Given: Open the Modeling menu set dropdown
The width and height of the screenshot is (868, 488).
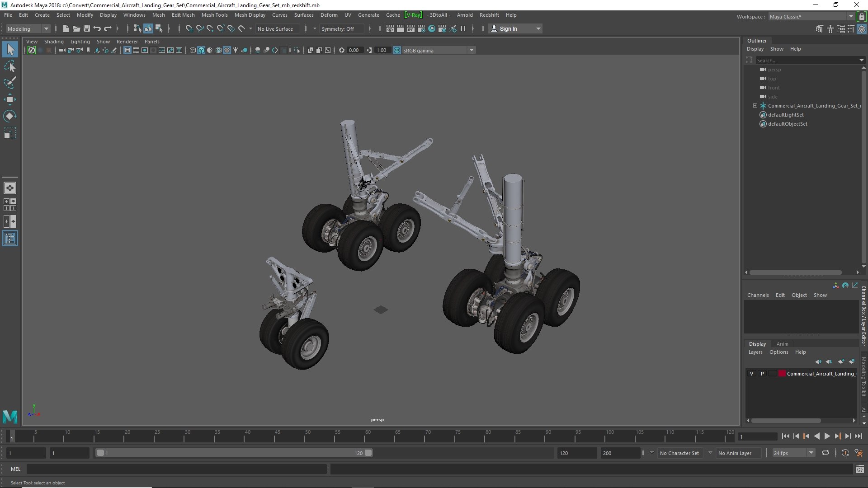Looking at the screenshot, I should tap(28, 28).
